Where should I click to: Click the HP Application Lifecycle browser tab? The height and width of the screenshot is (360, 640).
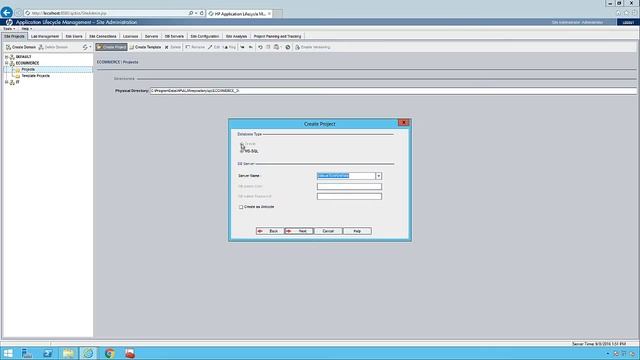240,13
